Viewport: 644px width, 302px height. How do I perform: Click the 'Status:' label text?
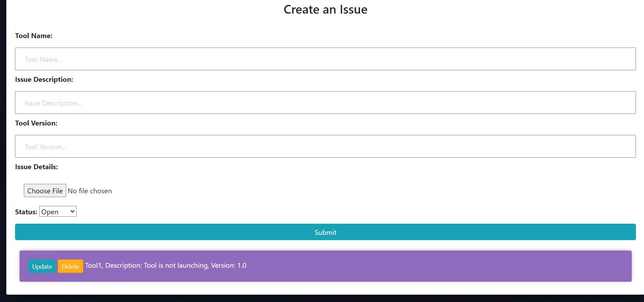tap(26, 212)
